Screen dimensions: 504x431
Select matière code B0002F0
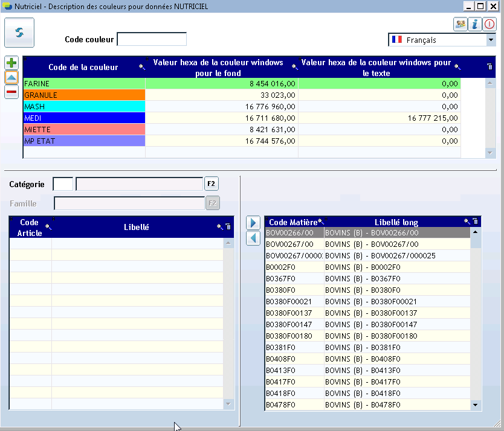pos(280,267)
